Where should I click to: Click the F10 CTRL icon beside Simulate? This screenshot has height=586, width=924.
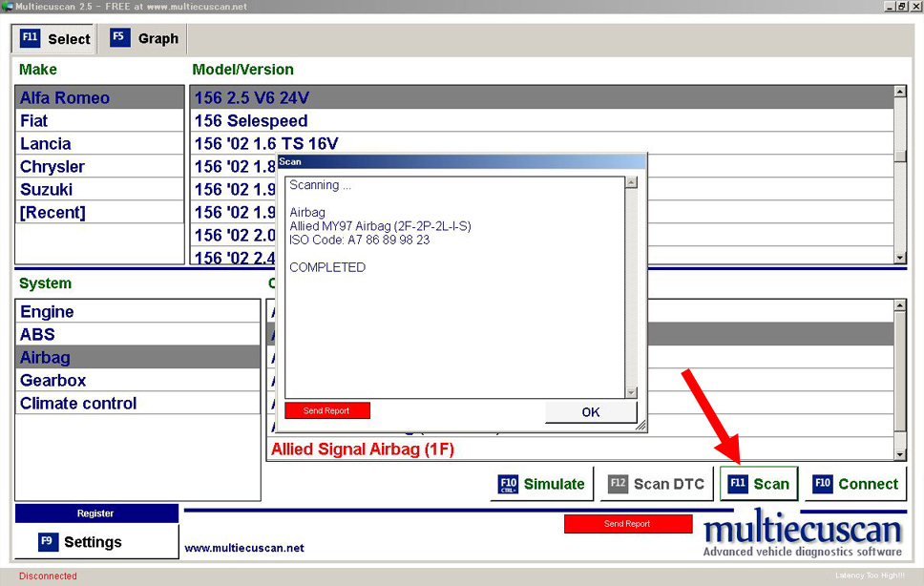tap(508, 484)
